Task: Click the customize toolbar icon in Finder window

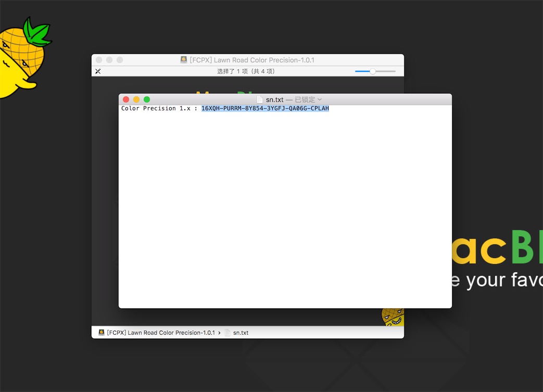Action: point(98,71)
